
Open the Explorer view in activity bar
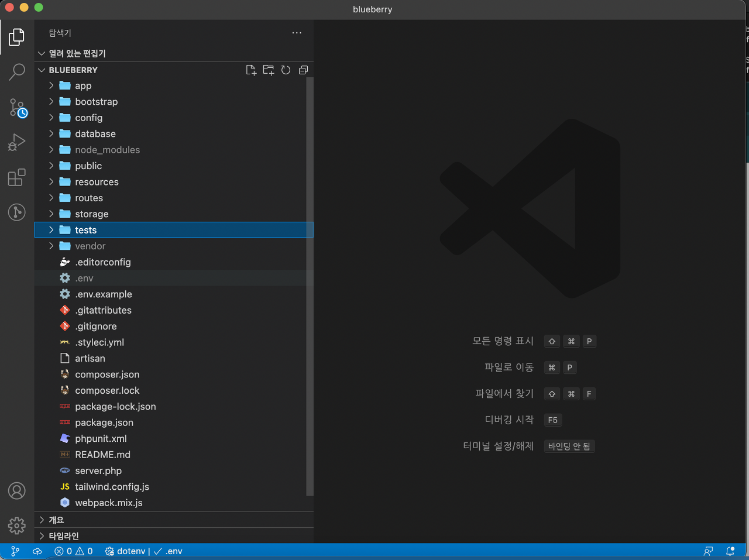coord(17,37)
